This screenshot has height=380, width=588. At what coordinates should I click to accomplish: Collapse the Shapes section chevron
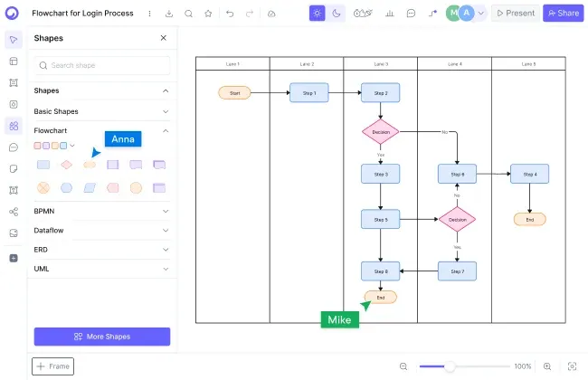166,90
